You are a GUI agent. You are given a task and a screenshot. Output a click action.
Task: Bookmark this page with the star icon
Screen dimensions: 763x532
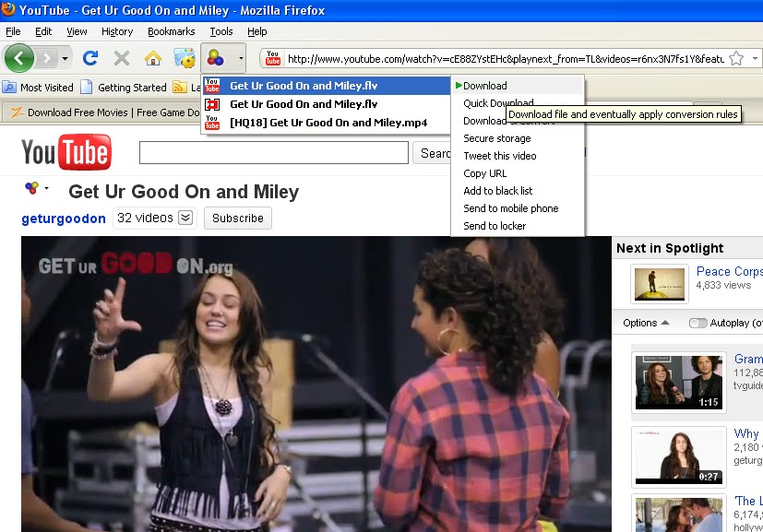click(737, 58)
